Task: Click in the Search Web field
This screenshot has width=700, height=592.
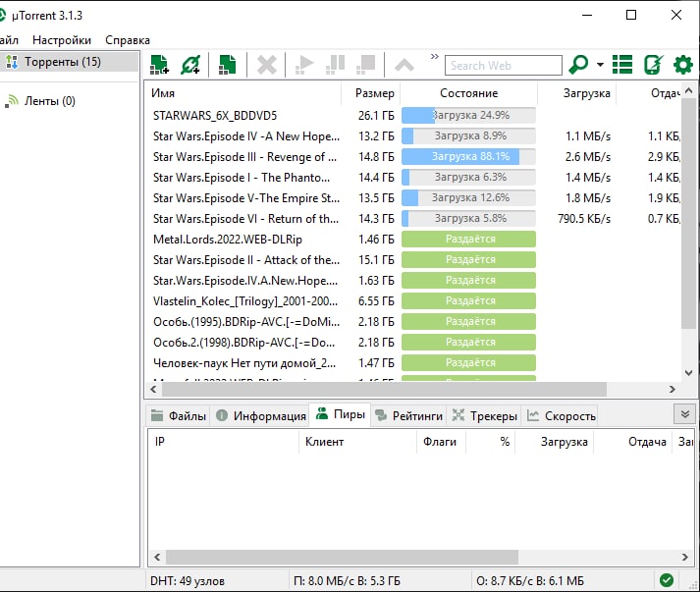Action: [x=503, y=66]
